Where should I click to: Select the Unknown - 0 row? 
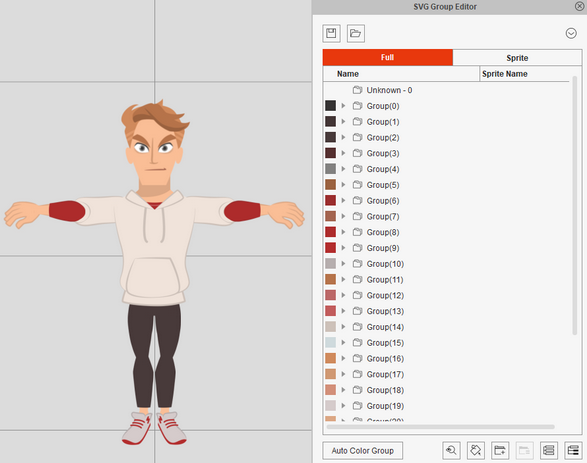coord(447,90)
